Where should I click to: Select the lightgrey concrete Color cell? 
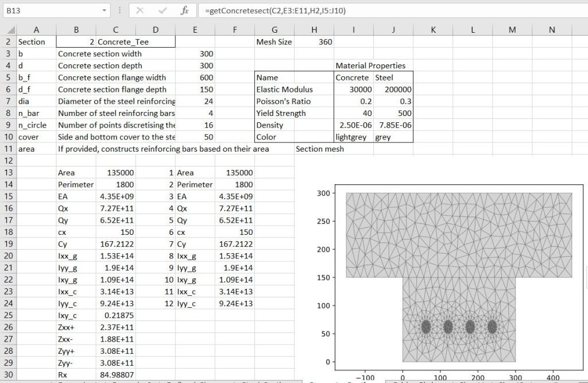353,137
